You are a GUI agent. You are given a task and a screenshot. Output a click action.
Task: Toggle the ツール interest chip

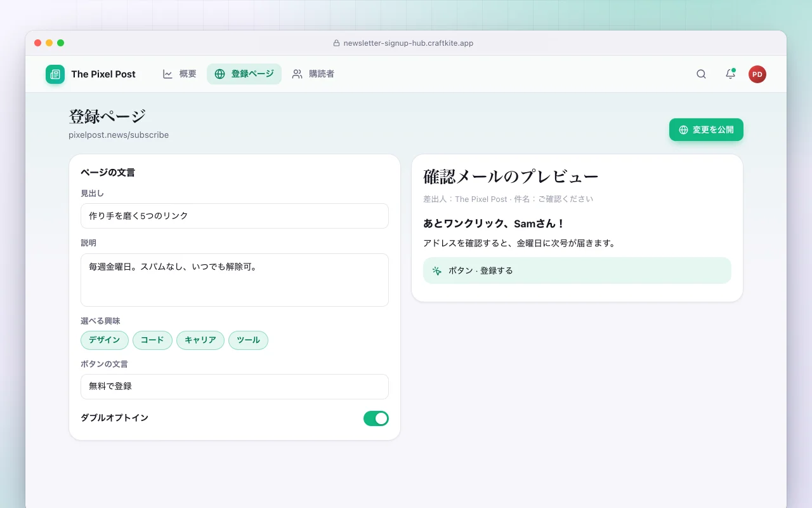[x=248, y=340]
